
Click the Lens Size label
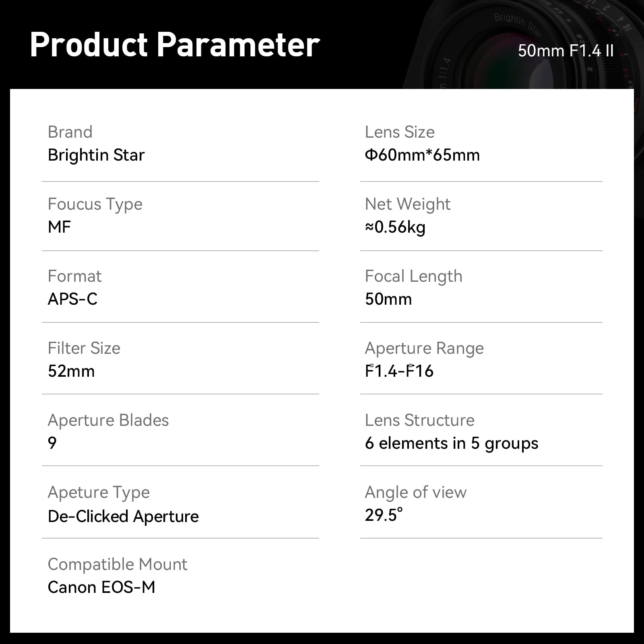tap(400, 132)
